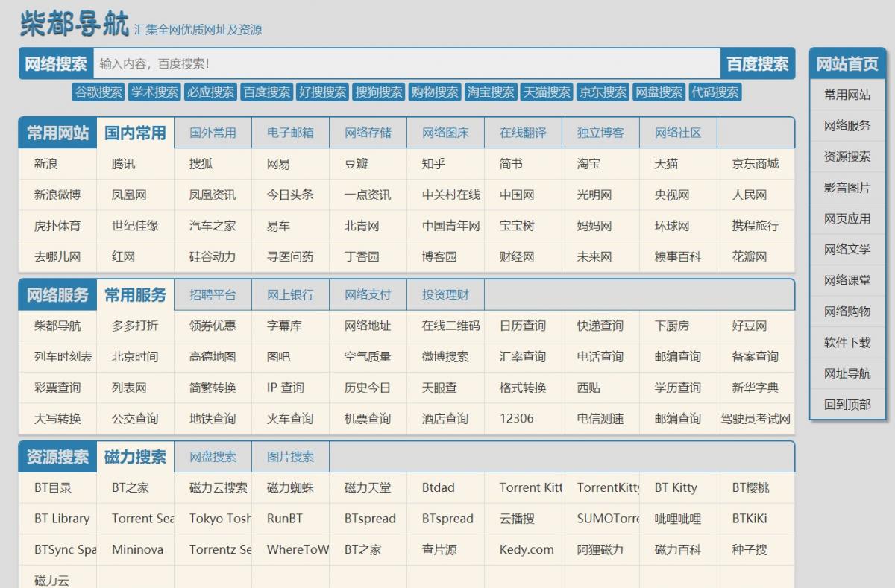This screenshot has height=588, width=895.
Task: Open the 电子邮箱 tab
Action: point(290,133)
